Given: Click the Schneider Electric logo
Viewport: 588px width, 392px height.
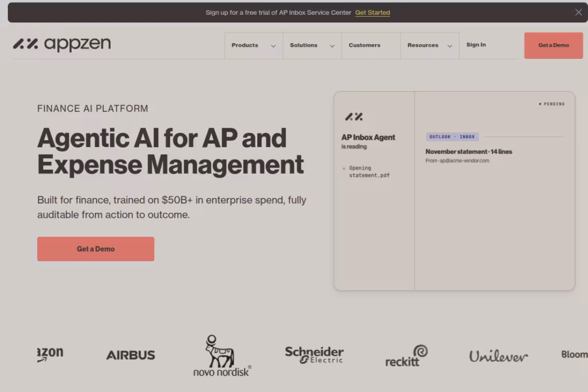Looking at the screenshot, I should tap(314, 355).
